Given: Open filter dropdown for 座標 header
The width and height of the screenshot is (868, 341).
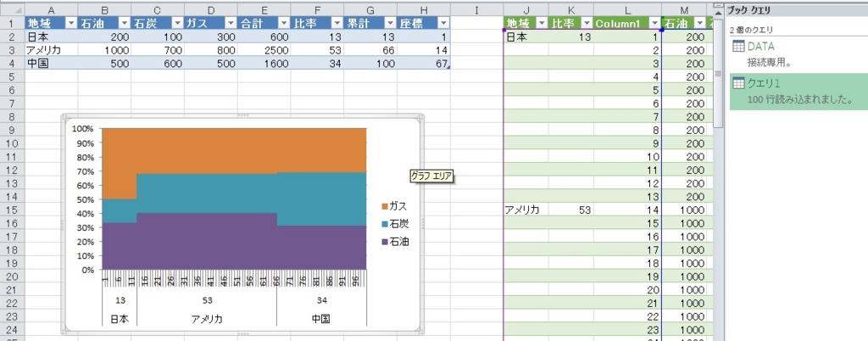Looking at the screenshot, I should pyautogui.click(x=444, y=23).
